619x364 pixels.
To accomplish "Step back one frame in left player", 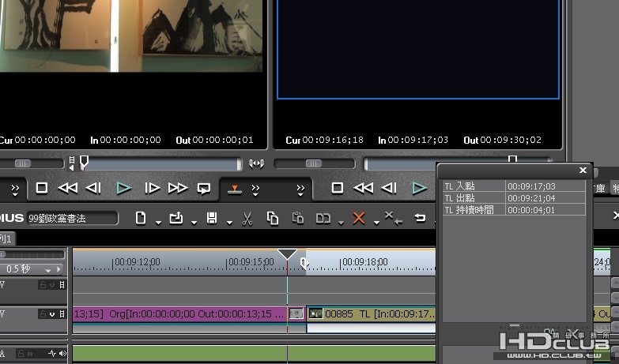I will click(93, 188).
